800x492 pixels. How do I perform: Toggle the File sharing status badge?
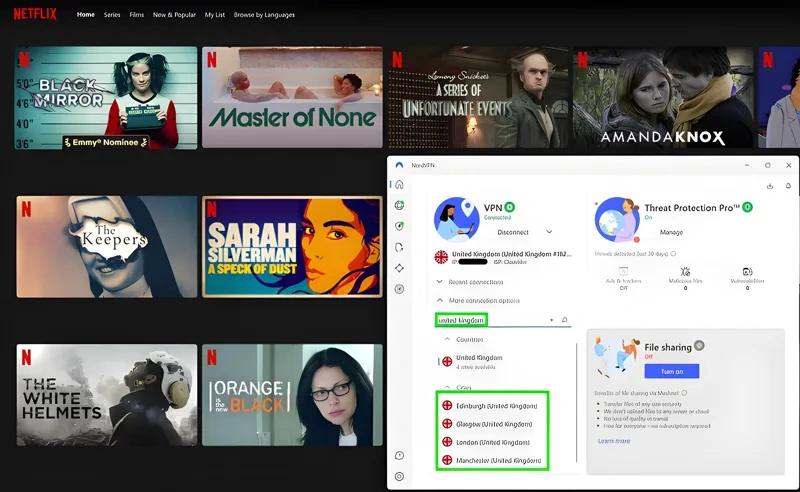point(699,346)
